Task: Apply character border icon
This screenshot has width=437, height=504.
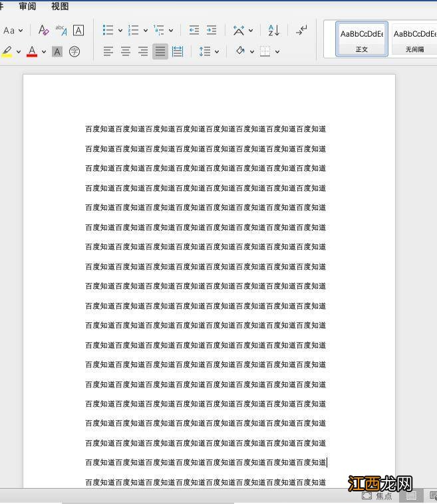Action: (78, 30)
